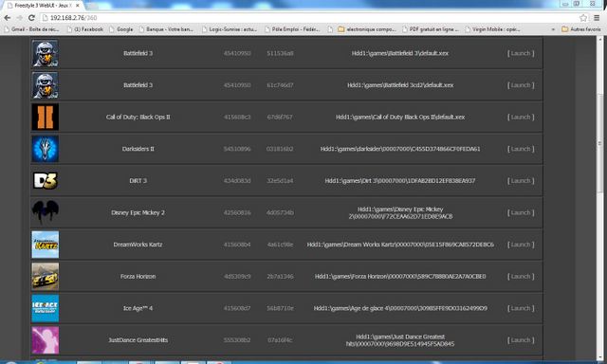Click the Disney Epic Mickey 2 icon
Viewport: 607px width, 364px height.
[x=46, y=212]
